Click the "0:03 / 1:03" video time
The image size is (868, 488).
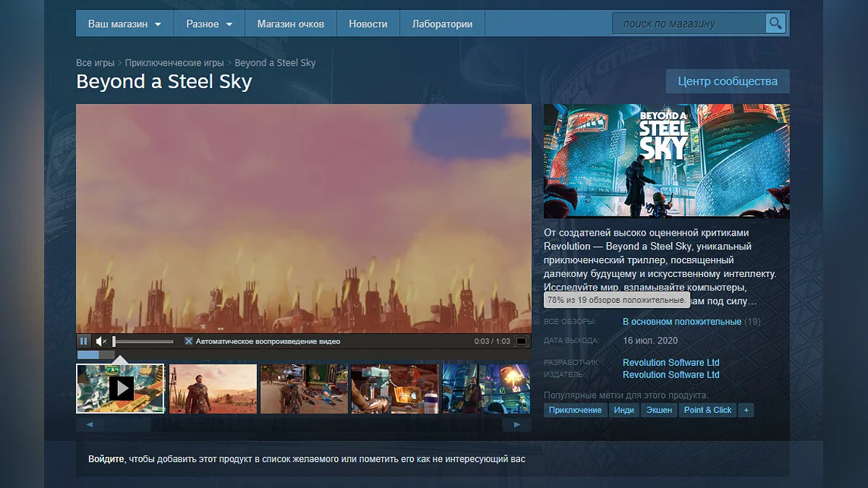click(x=492, y=341)
